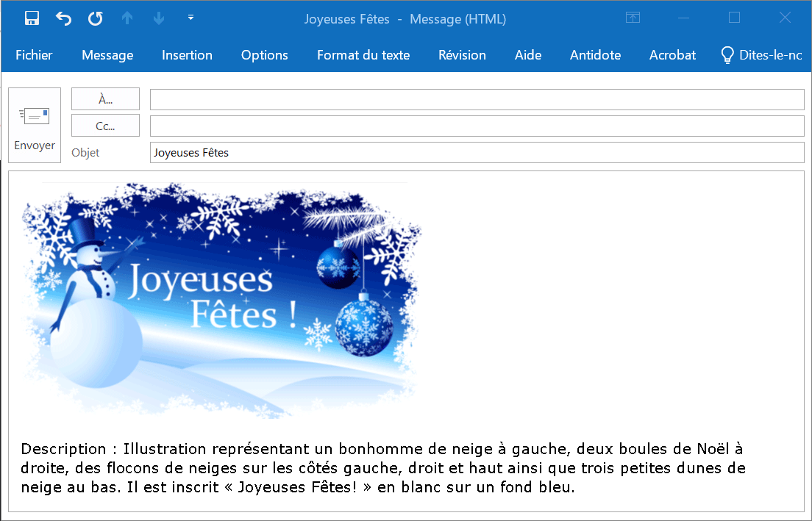Open Ribbon display options icon
This screenshot has width=812, height=521.
click(x=633, y=18)
